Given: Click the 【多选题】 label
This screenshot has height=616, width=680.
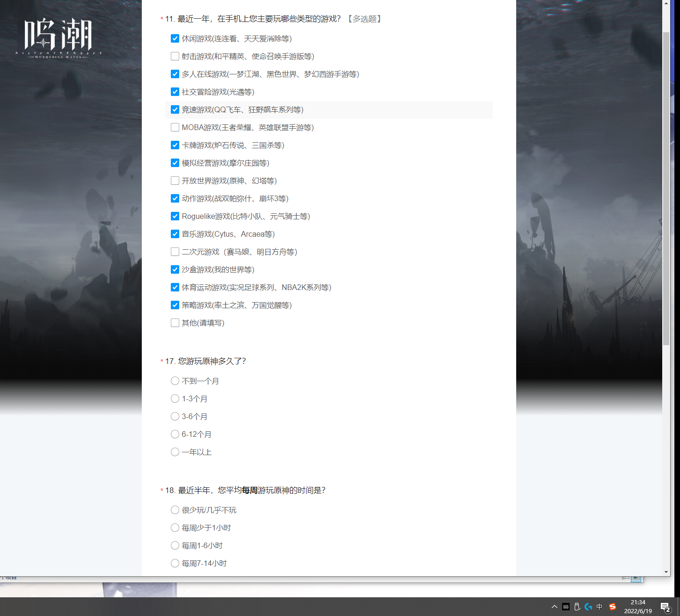Looking at the screenshot, I should (365, 19).
